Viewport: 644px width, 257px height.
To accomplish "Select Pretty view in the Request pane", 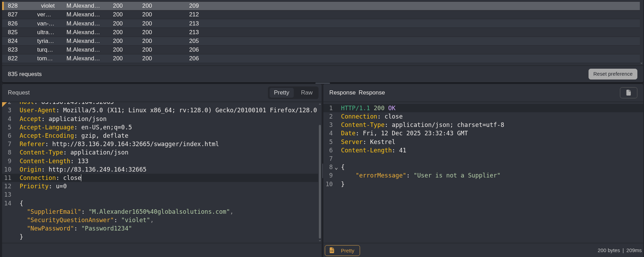I will coord(281,93).
